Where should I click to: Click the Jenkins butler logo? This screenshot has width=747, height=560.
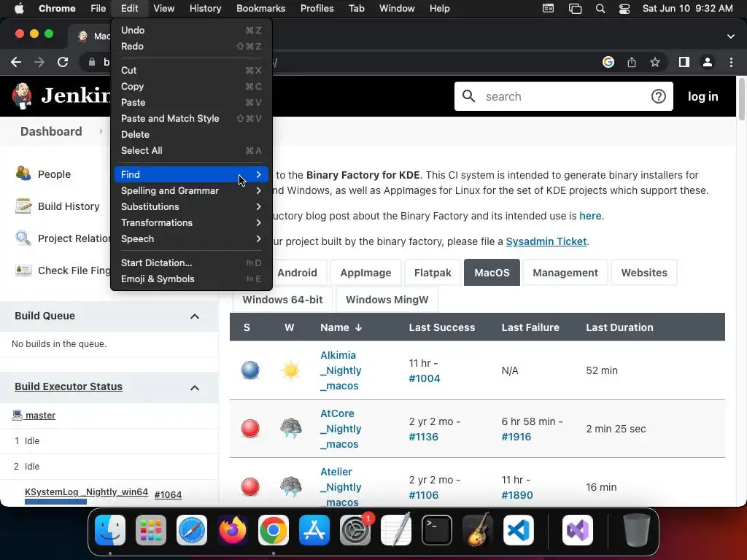point(22,96)
